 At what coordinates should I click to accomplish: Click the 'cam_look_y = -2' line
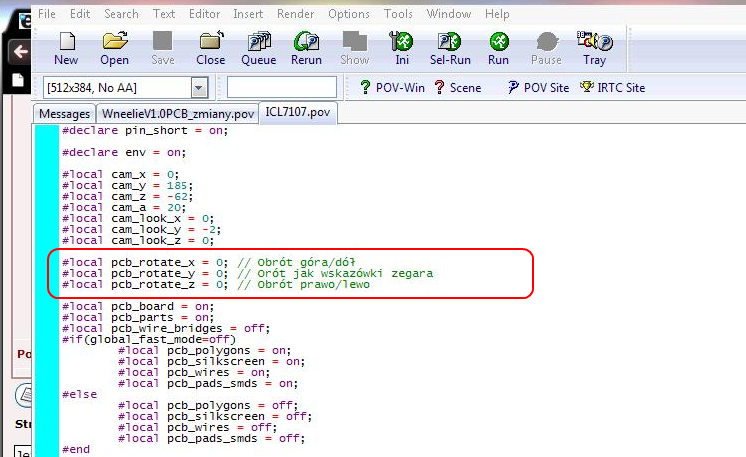point(141,229)
